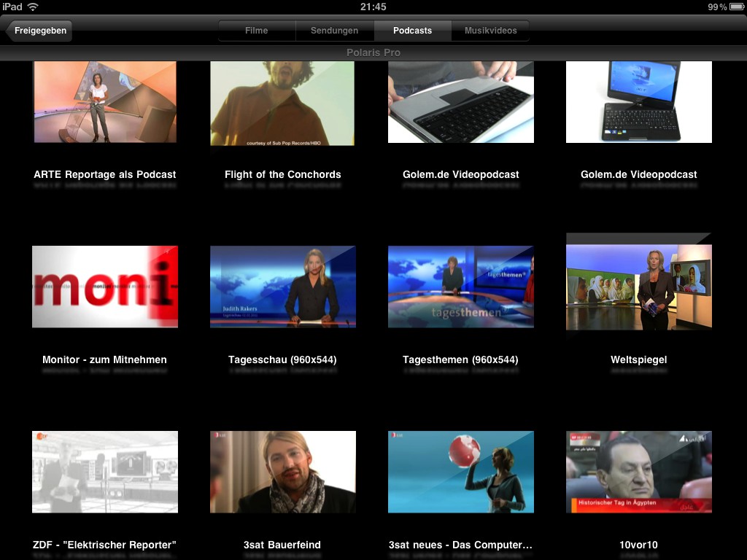Open the Tagesschau (960x544) thumbnail

pos(282,287)
